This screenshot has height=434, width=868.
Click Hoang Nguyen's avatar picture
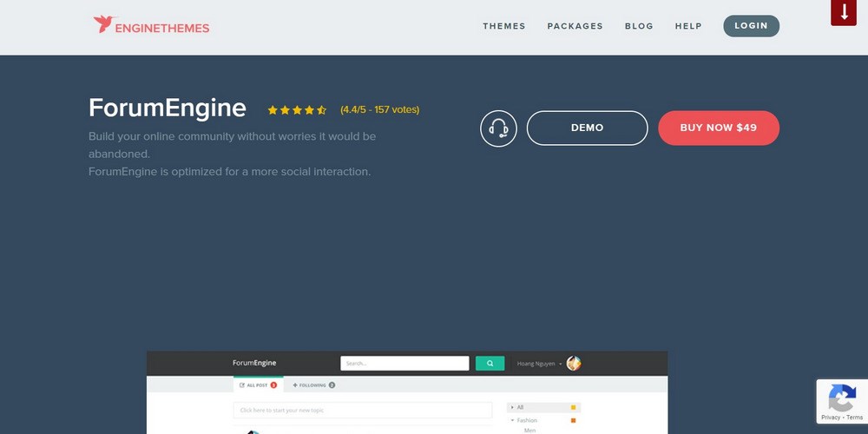pos(574,363)
